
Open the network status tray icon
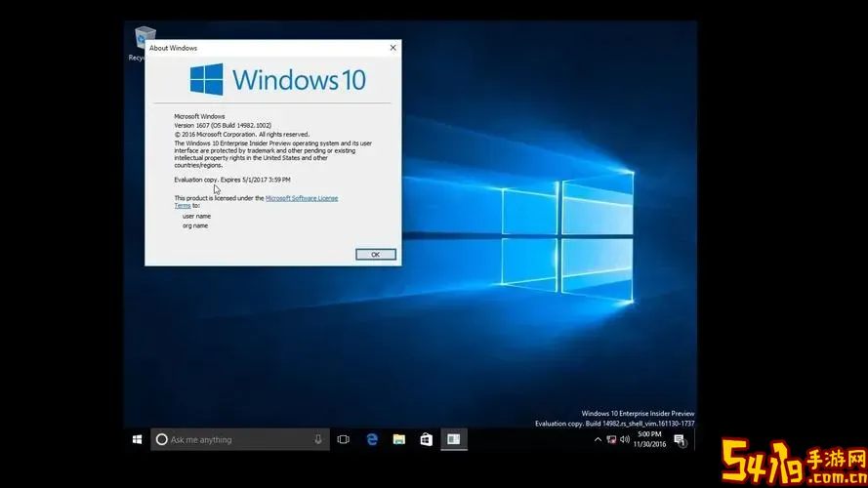point(611,439)
